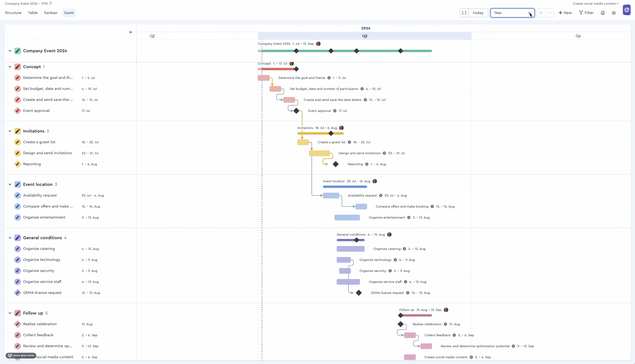Jump to today with the today button
The image size is (635, 364).
click(478, 13)
